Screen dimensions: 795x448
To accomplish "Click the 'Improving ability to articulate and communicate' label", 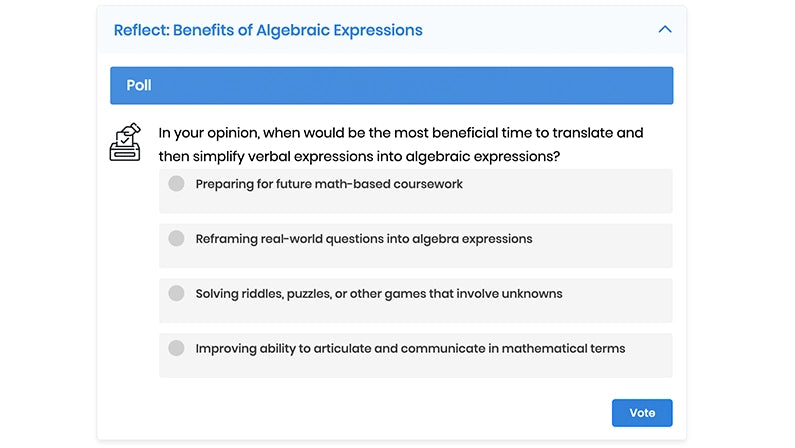I will [410, 349].
